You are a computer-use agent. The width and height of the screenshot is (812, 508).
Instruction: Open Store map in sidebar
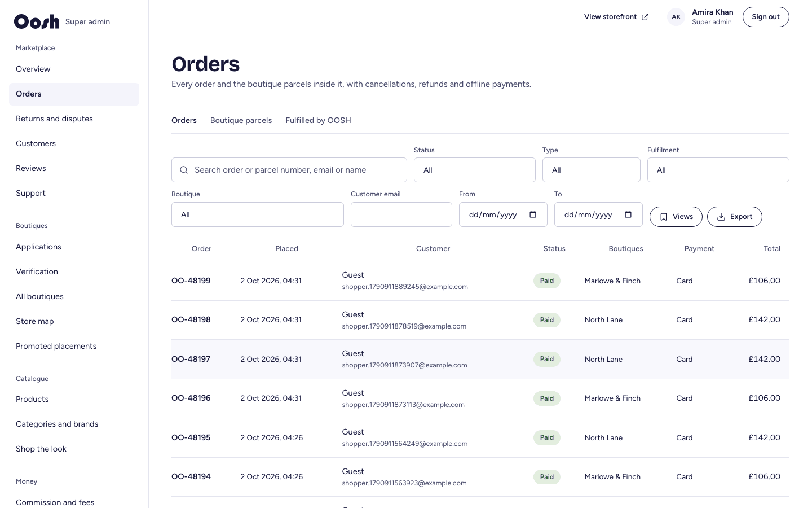click(74, 322)
